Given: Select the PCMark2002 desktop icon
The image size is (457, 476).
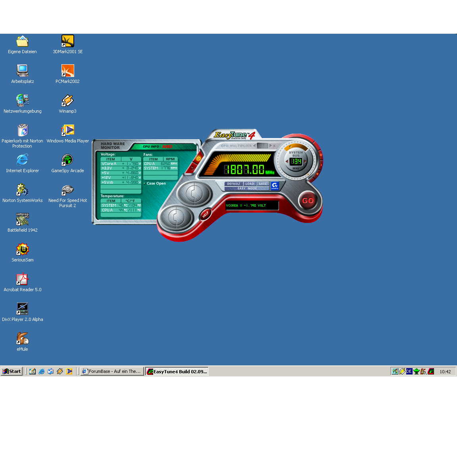Looking at the screenshot, I should [67, 74].
